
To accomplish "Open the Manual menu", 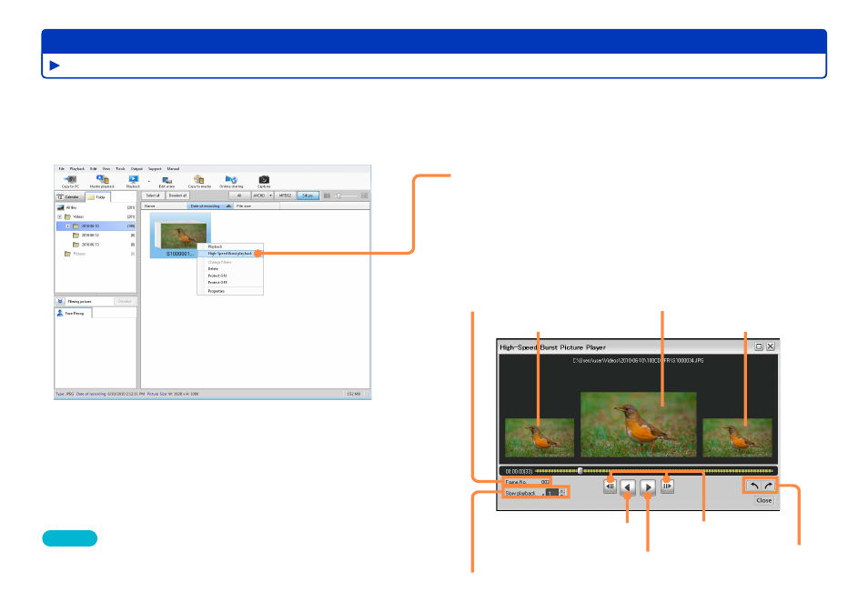I will [x=173, y=169].
